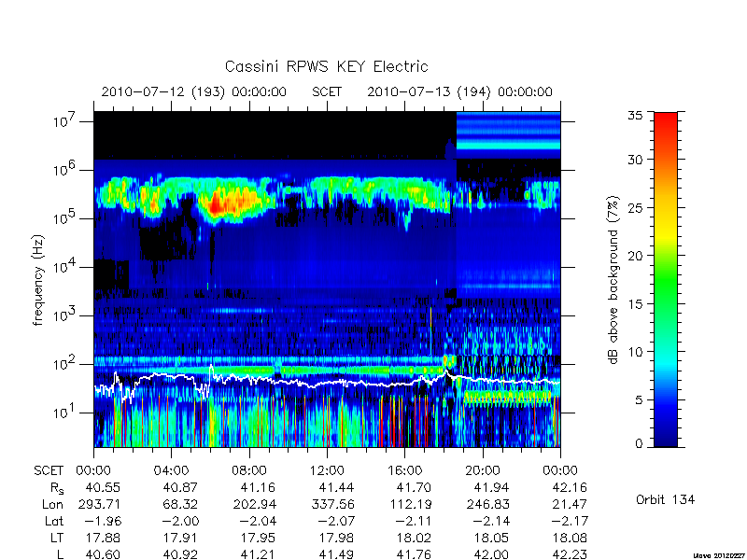Select Rs value 42.16

570,487
